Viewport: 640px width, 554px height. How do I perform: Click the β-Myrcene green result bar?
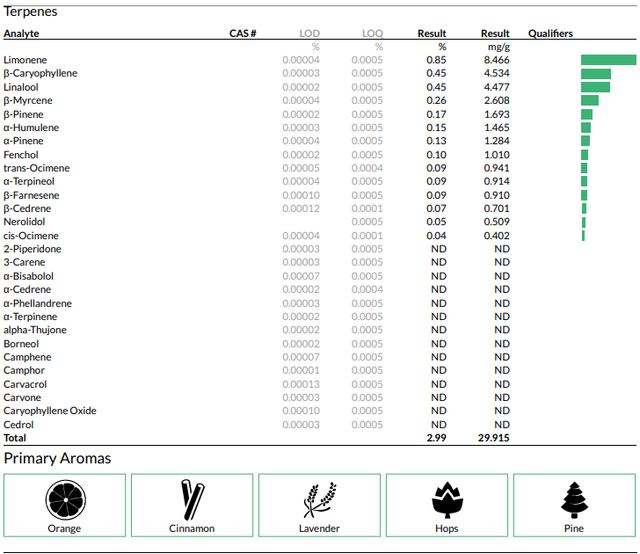(590, 100)
